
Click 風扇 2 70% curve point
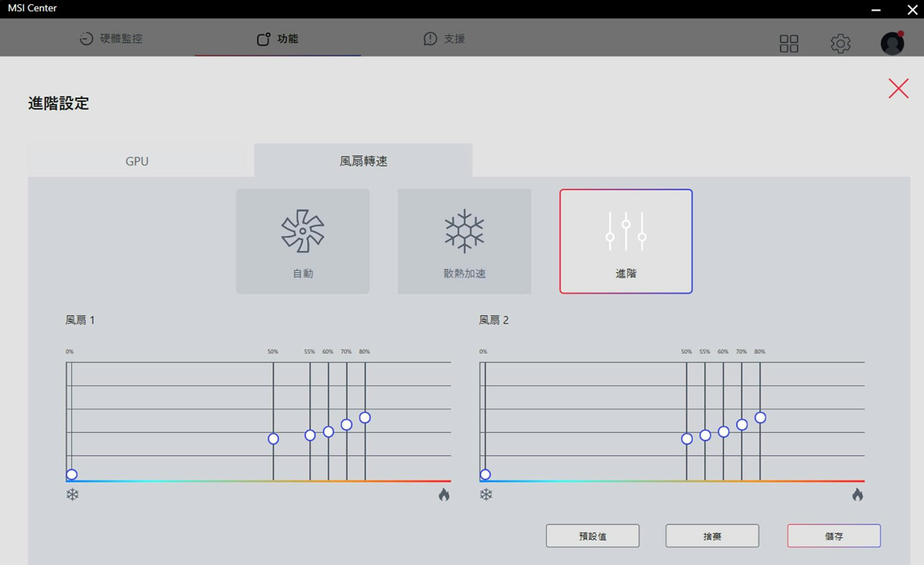(x=742, y=424)
